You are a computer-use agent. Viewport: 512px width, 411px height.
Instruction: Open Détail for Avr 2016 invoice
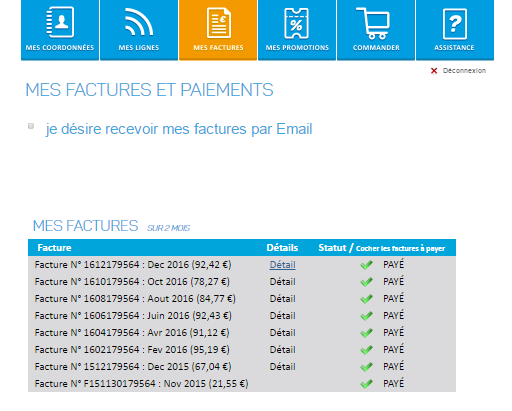[283, 333]
